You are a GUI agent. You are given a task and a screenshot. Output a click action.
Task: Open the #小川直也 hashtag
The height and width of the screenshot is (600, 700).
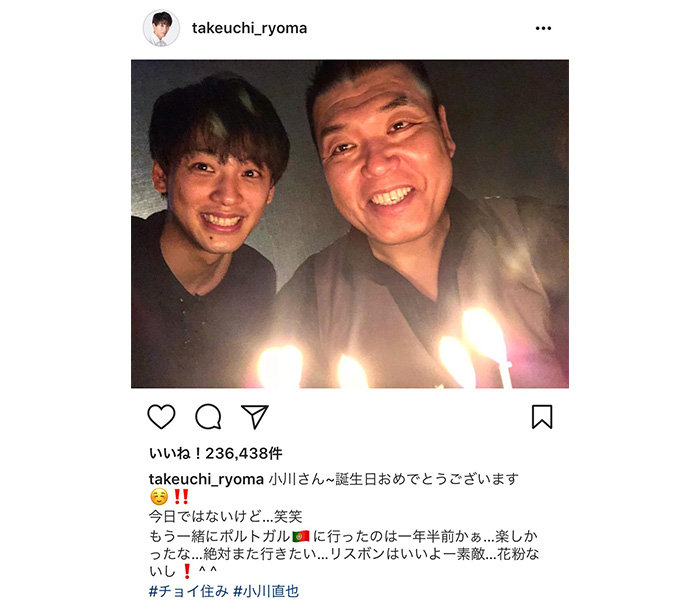tap(266, 591)
